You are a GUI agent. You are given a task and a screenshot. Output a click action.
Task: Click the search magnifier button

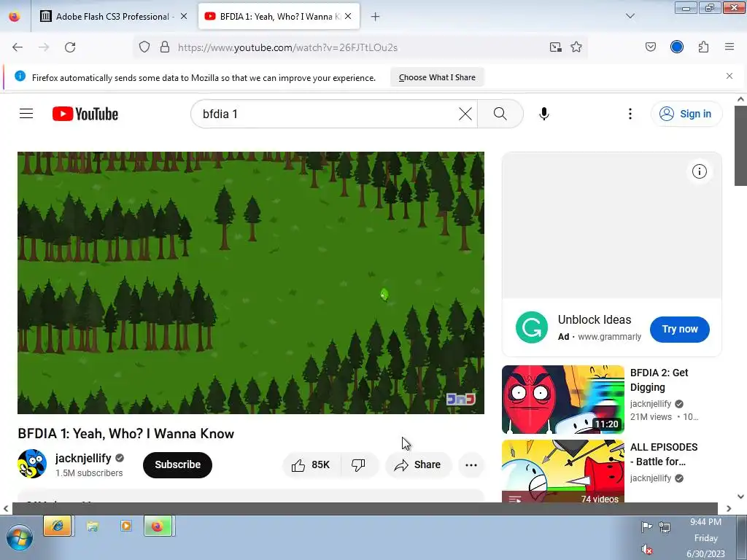coord(500,114)
